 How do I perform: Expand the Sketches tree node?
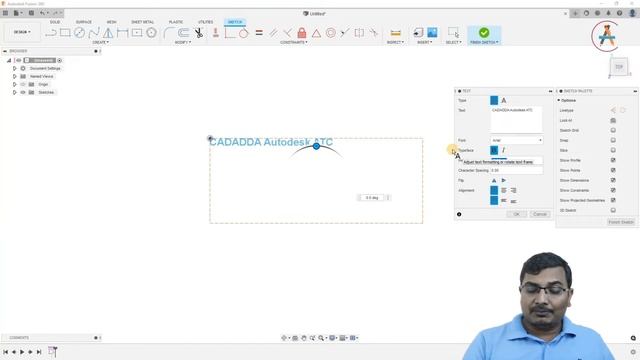15,92
